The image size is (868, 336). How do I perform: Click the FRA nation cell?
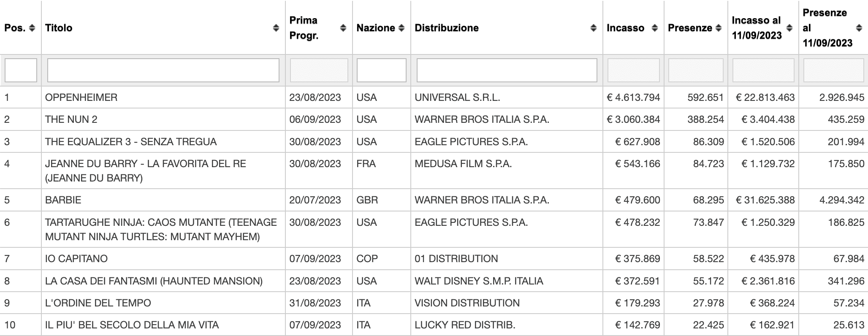click(x=366, y=164)
